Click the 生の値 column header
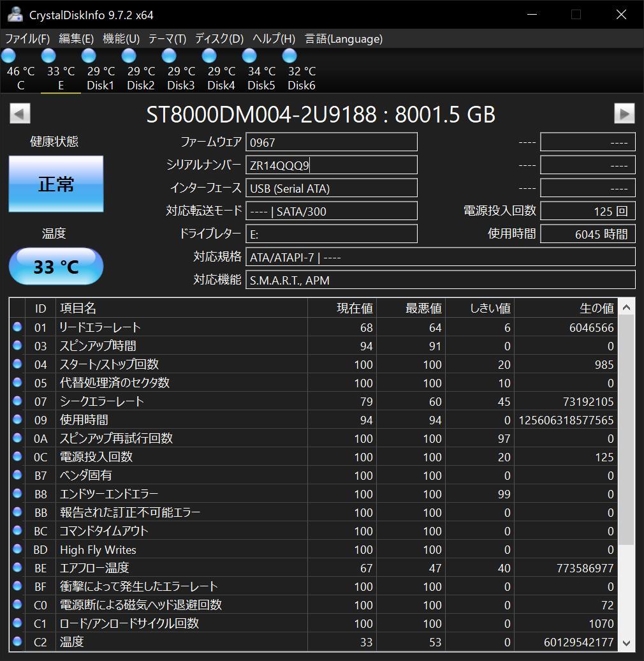Viewport: 644px width, 661px height. click(597, 308)
